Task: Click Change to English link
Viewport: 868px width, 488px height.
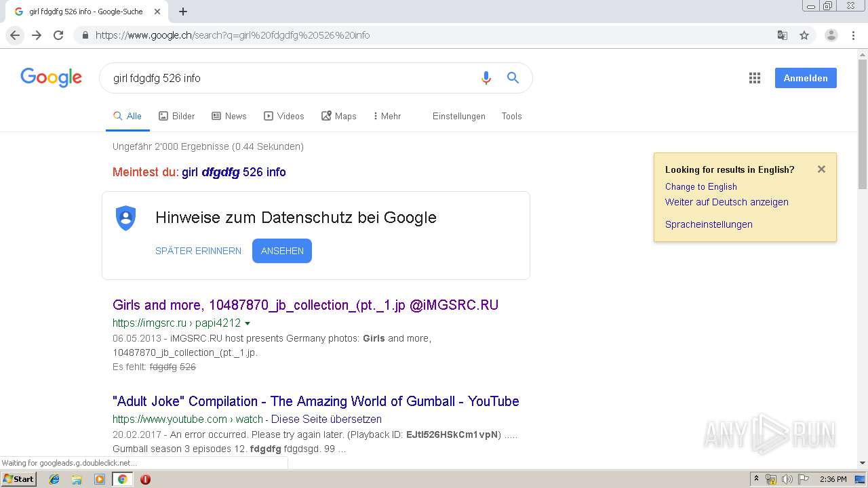Action: tap(701, 186)
